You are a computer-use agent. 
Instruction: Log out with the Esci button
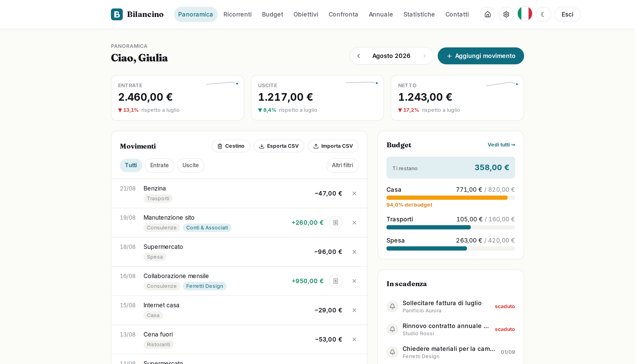click(567, 14)
